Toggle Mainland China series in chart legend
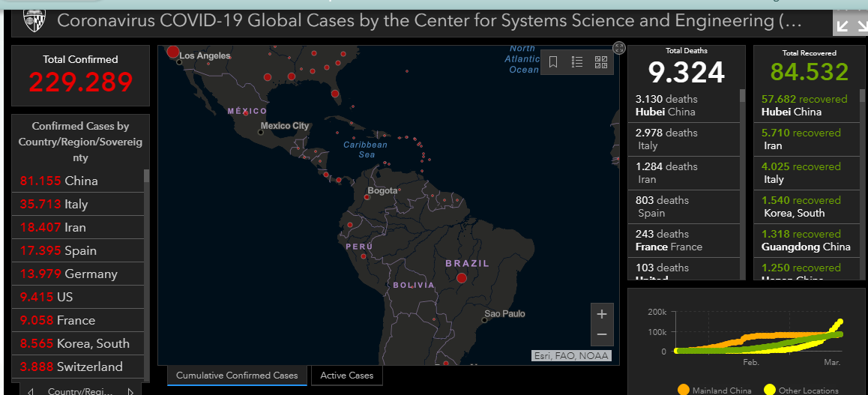The height and width of the screenshot is (395, 868). 683,390
